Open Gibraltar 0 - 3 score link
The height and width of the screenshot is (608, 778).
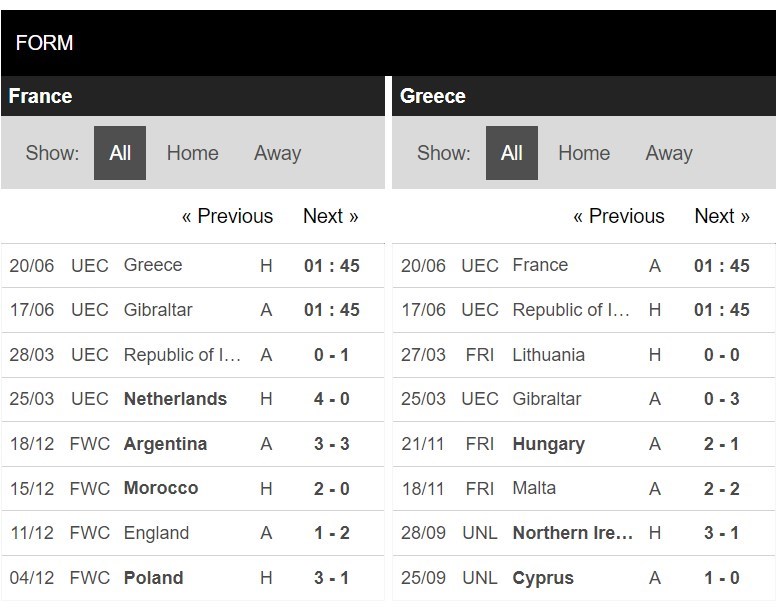coord(721,399)
